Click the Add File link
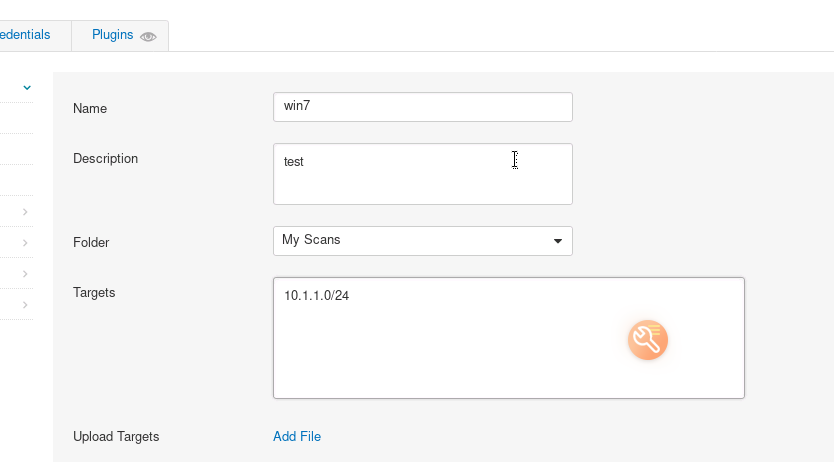Image resolution: width=834 pixels, height=462 pixels. click(x=297, y=436)
